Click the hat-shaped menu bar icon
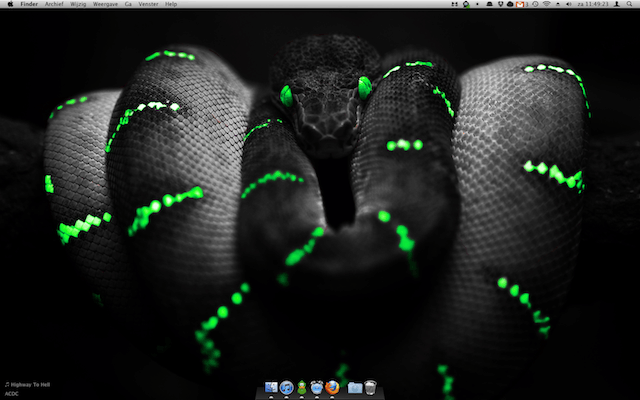The height and width of the screenshot is (400, 640). 489,4
